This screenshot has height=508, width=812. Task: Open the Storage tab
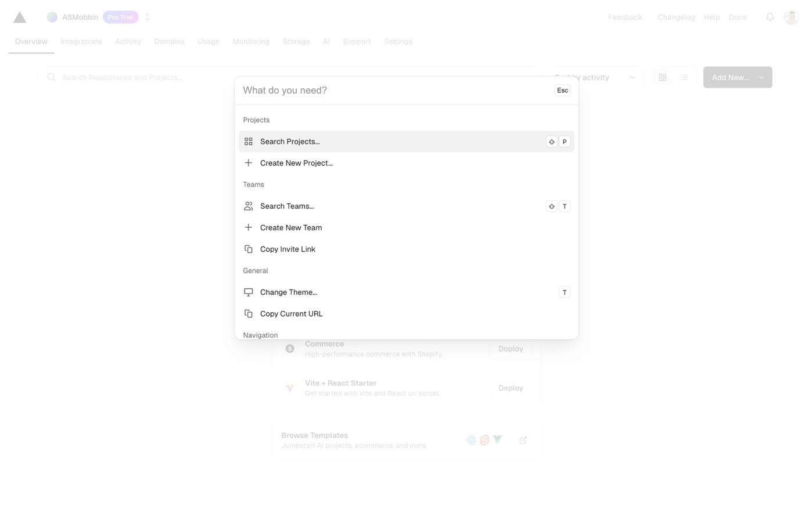296,41
